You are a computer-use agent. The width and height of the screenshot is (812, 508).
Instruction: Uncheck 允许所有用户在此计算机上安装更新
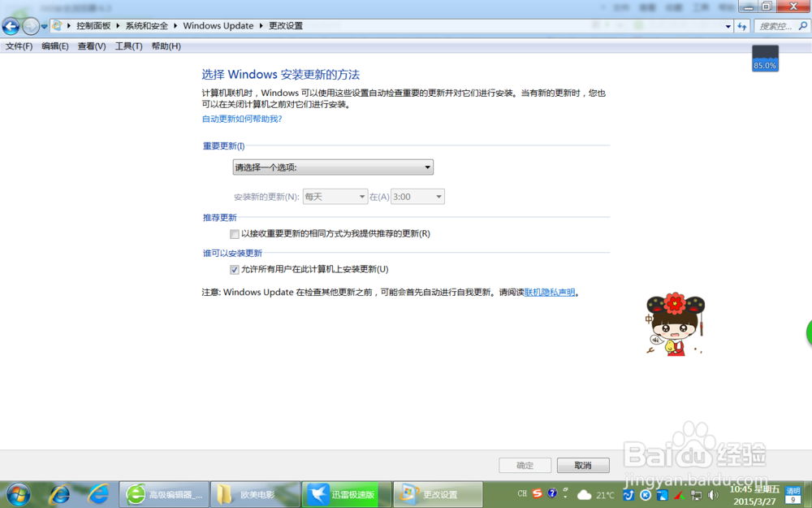pyautogui.click(x=235, y=270)
